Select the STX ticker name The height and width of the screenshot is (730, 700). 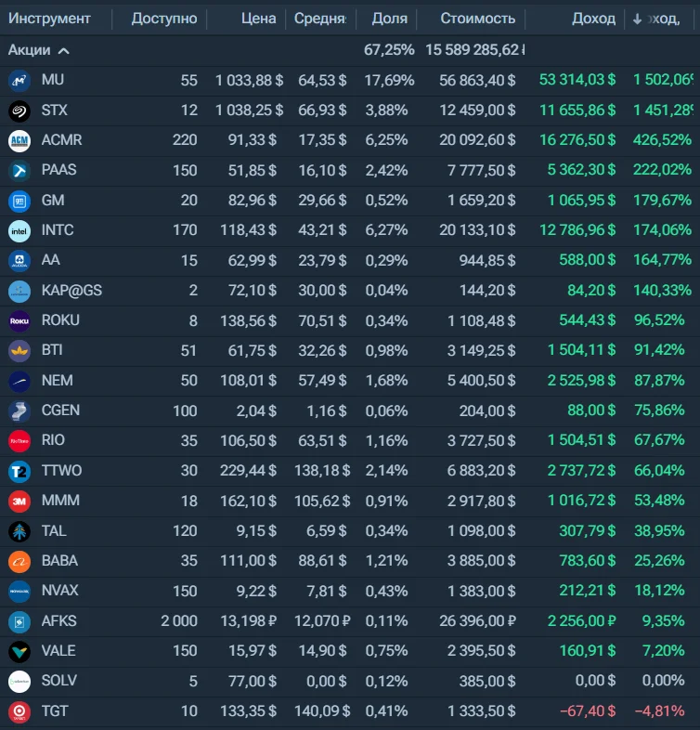pos(55,110)
